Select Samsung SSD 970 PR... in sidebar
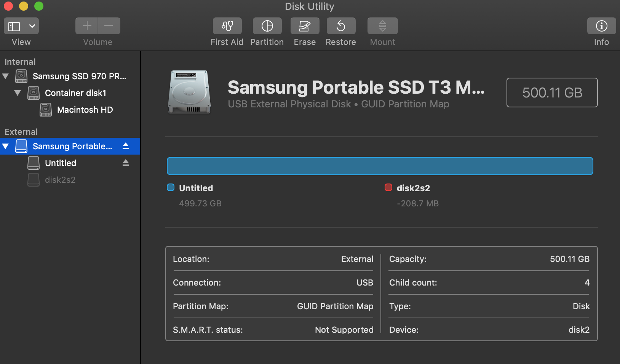This screenshot has height=364, width=620. (70, 76)
